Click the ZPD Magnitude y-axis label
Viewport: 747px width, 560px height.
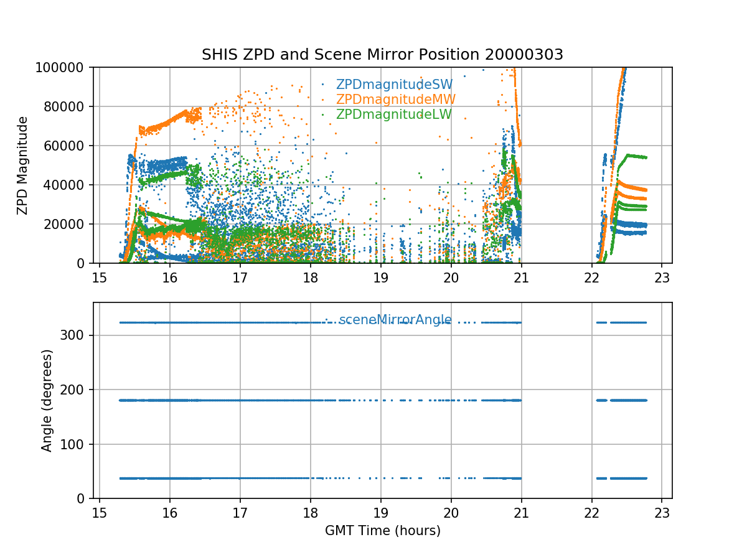coord(22,166)
